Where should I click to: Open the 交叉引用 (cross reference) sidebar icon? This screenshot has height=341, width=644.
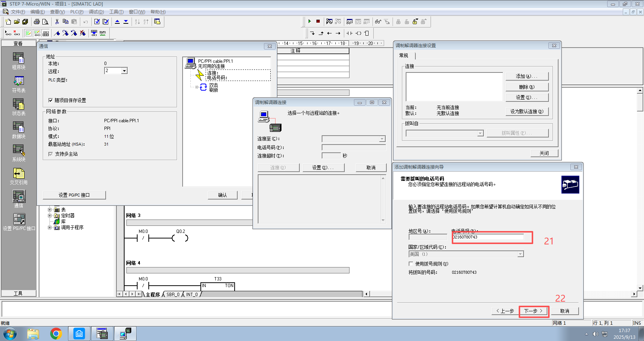(19, 176)
